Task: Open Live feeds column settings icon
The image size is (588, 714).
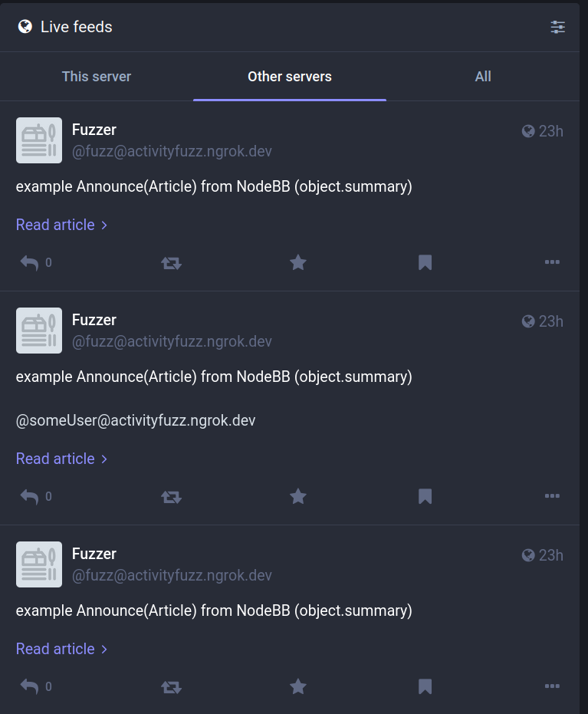Action: pos(557,27)
